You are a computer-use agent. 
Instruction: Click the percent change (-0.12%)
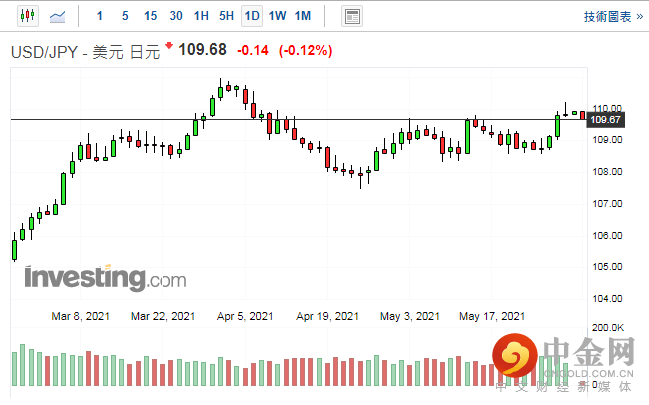click(x=305, y=51)
